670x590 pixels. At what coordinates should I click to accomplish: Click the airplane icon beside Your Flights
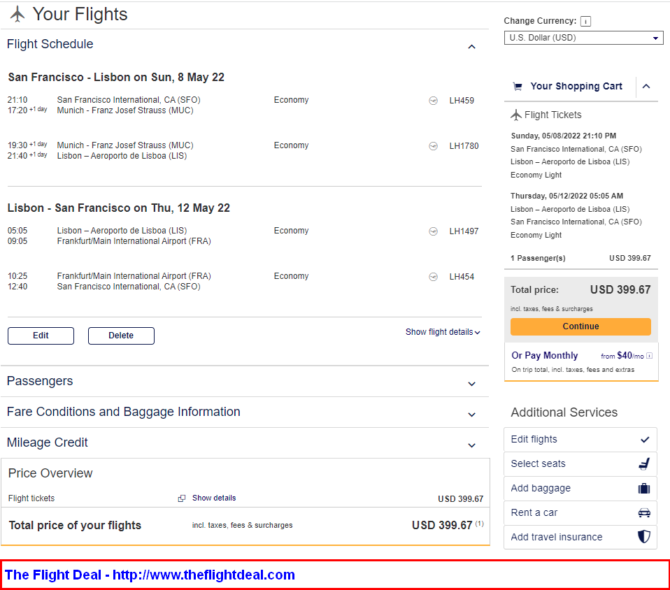pos(18,14)
